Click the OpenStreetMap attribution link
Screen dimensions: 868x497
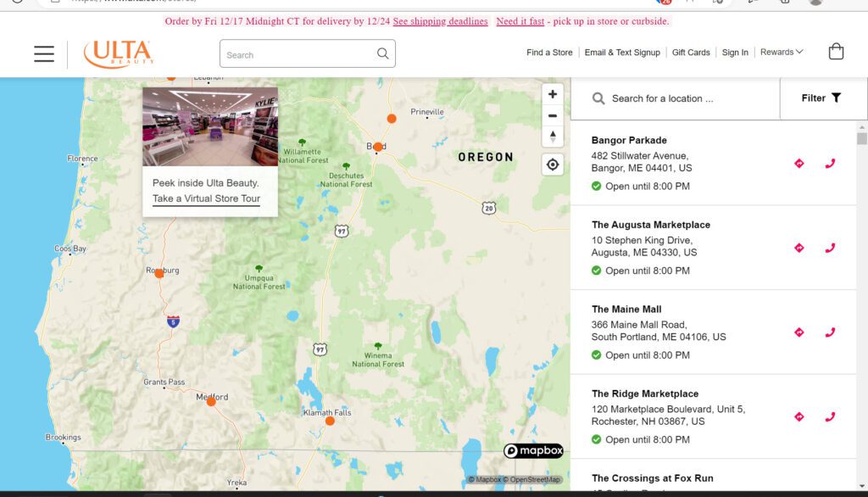coord(531,480)
